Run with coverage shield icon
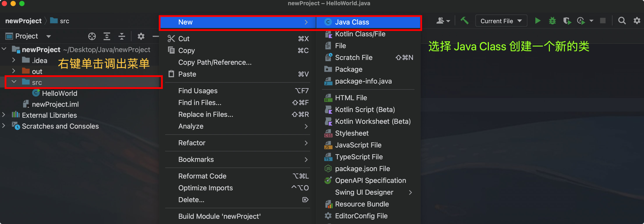 point(567,21)
